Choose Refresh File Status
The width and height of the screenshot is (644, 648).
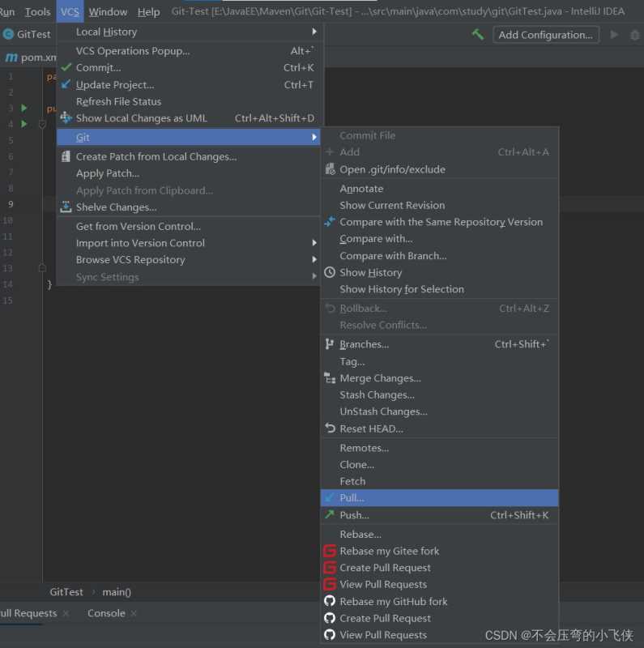coord(189,101)
